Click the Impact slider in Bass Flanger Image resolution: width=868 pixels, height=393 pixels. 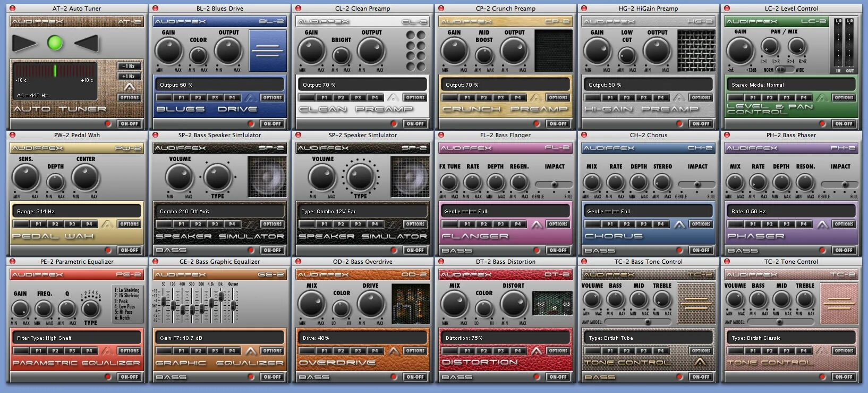pyautogui.click(x=554, y=185)
